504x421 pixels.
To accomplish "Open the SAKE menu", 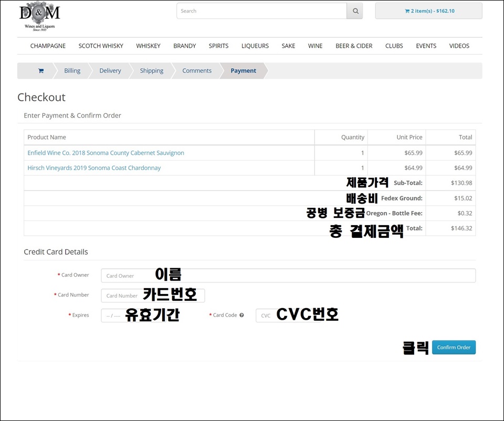I will coord(288,46).
